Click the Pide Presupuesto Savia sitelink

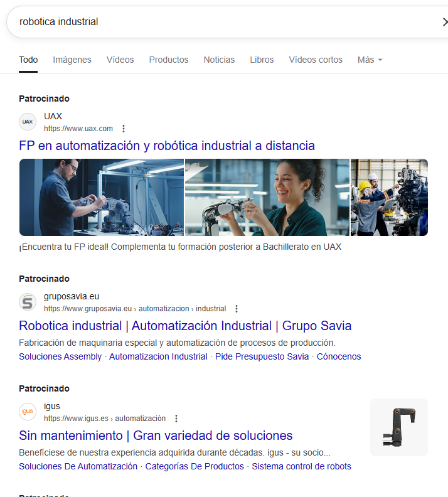262,356
